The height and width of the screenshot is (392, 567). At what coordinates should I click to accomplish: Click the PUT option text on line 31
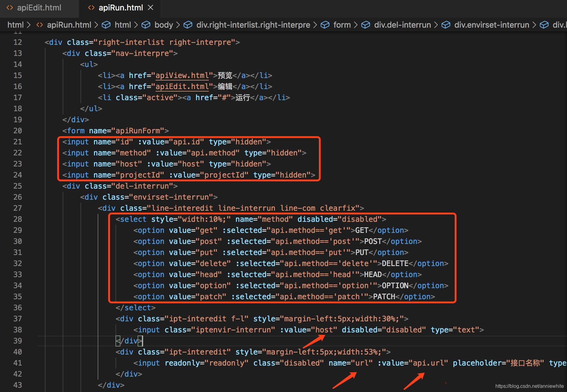click(362, 253)
